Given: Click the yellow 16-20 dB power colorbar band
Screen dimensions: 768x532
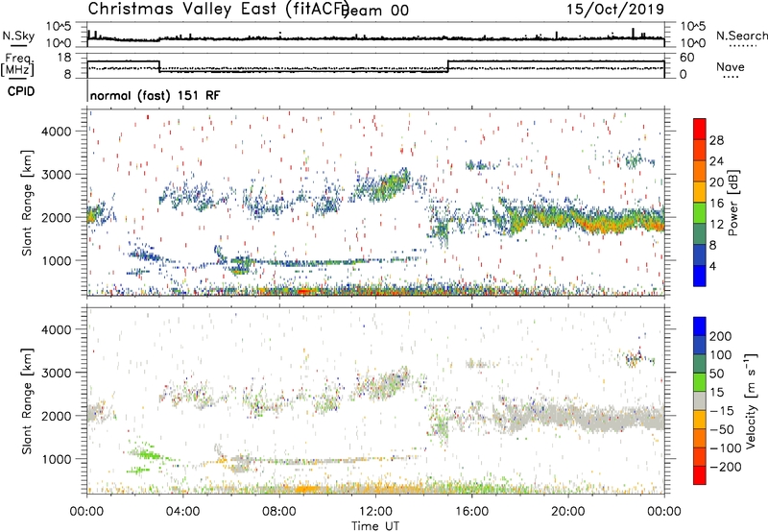Looking at the screenshot, I should (x=700, y=191).
